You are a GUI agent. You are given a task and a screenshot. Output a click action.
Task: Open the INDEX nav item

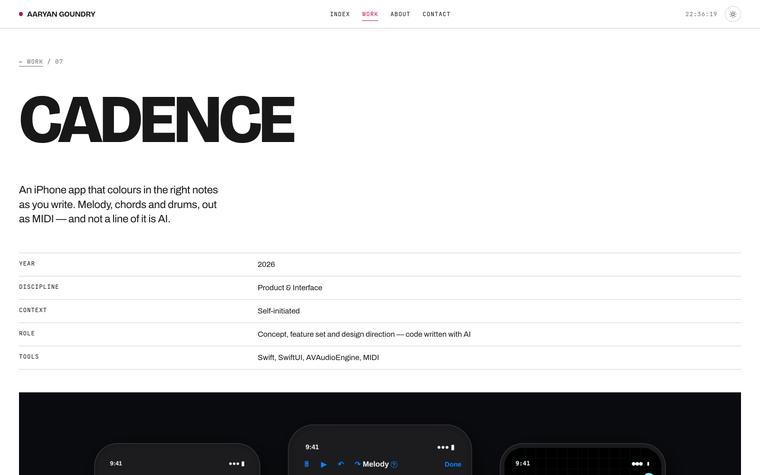coord(340,14)
